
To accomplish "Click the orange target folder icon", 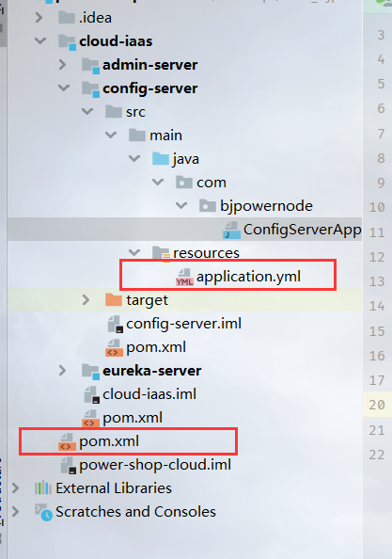I will coord(114,300).
